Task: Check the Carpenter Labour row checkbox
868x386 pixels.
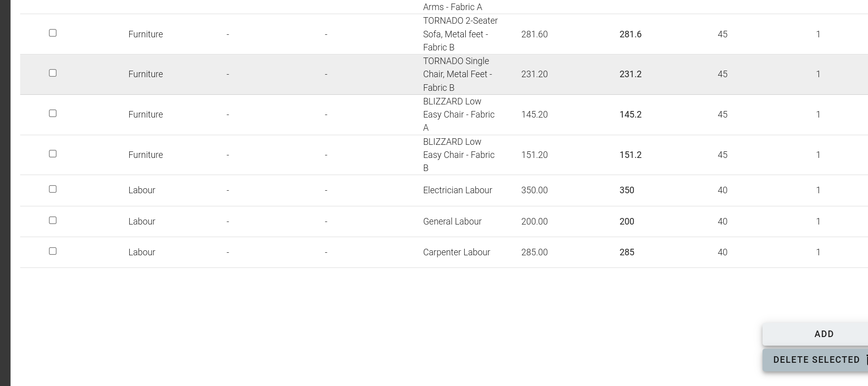Action: tap(52, 251)
